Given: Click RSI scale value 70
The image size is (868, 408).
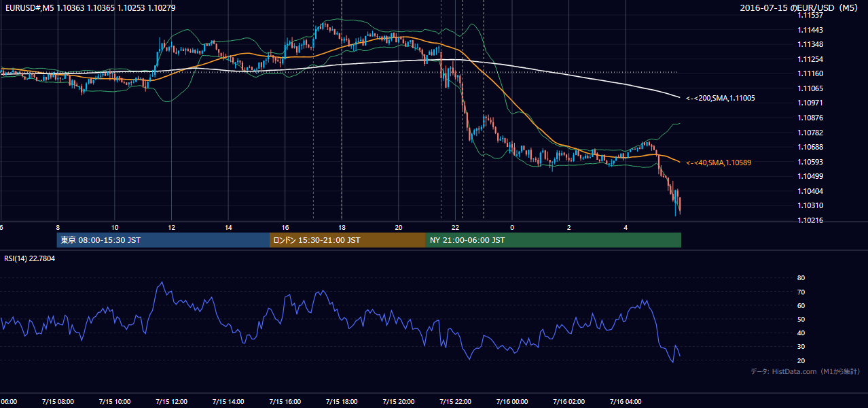Looking at the screenshot, I should 801,292.
